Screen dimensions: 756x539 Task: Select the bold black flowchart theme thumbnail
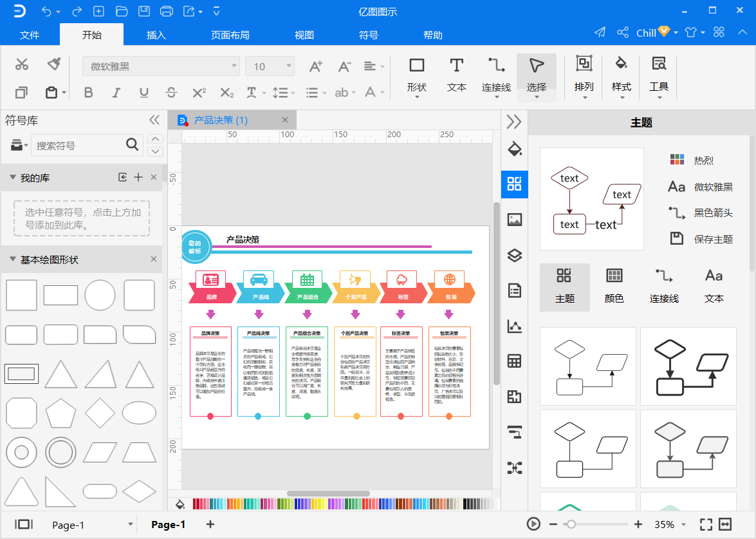(688, 366)
